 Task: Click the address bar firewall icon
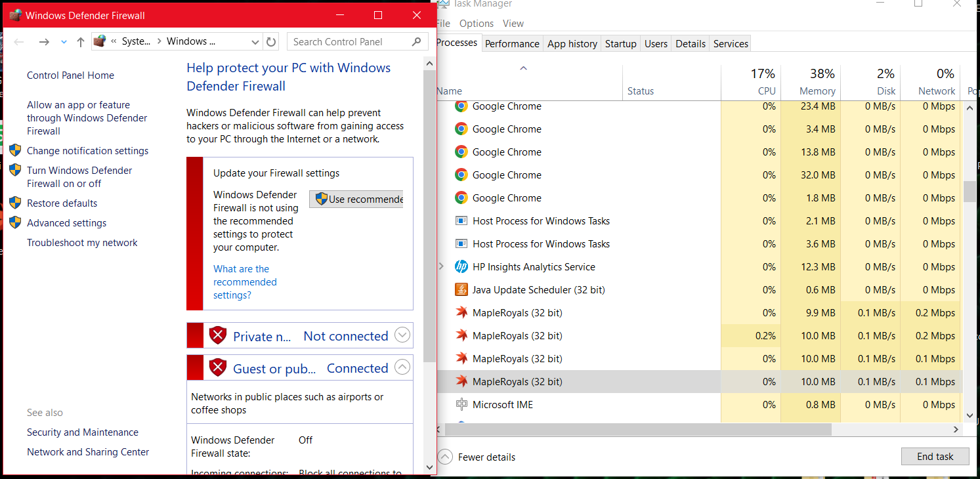(100, 41)
